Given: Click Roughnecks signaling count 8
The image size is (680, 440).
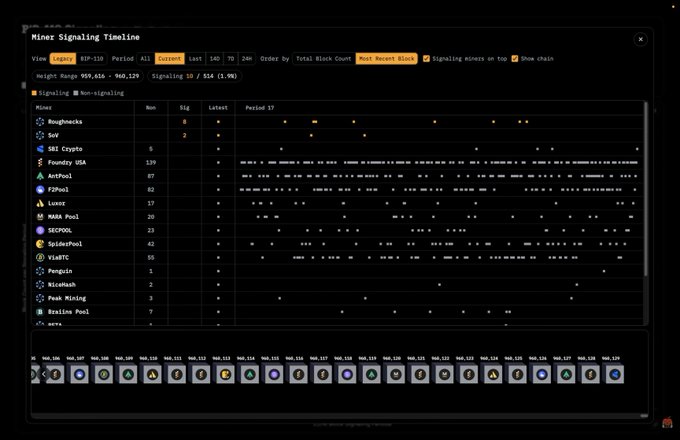Looking at the screenshot, I should 184,122.
